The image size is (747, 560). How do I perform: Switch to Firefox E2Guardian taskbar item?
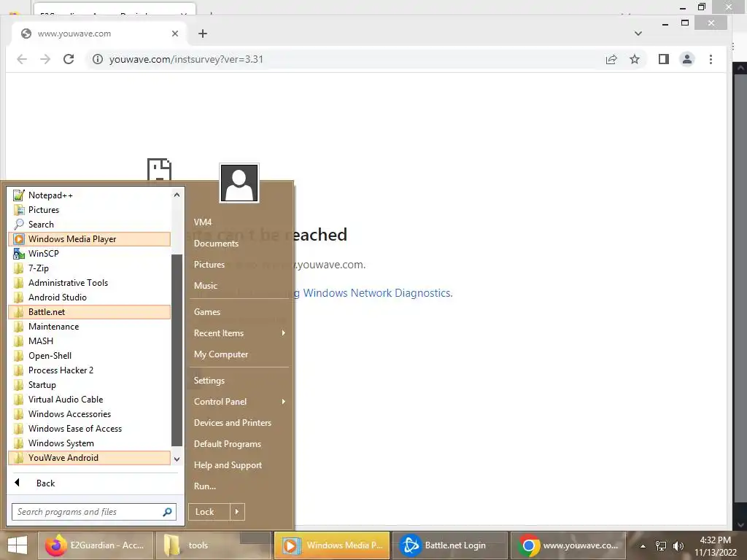pos(96,545)
